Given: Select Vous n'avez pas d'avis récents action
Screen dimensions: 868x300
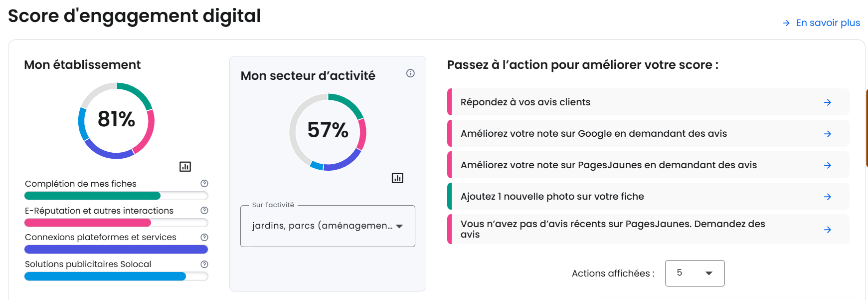Looking at the screenshot, I should pyautogui.click(x=612, y=229).
